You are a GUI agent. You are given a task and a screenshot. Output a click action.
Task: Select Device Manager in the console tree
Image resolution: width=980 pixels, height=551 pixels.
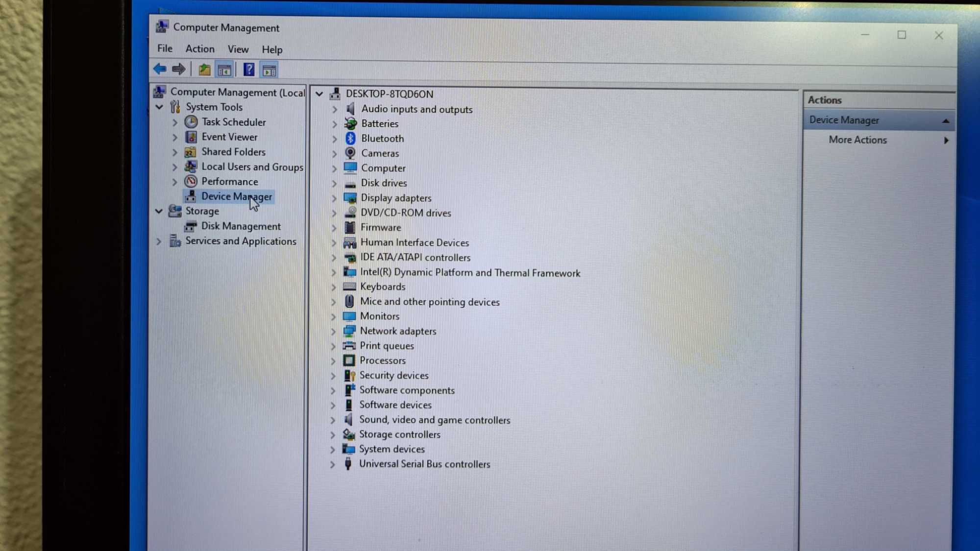pyautogui.click(x=237, y=196)
